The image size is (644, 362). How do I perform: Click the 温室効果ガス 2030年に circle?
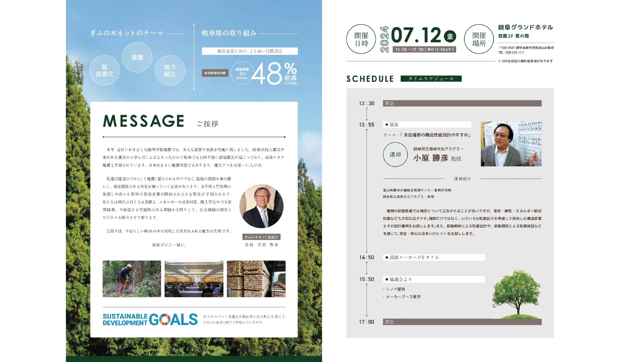[242, 73]
